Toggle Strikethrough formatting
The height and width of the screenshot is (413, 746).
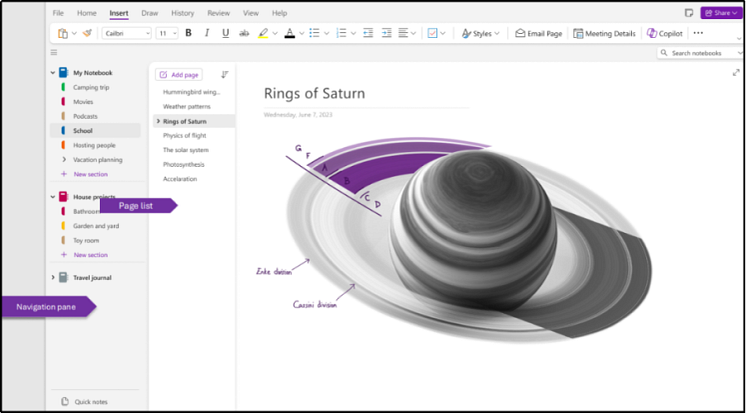click(x=244, y=33)
